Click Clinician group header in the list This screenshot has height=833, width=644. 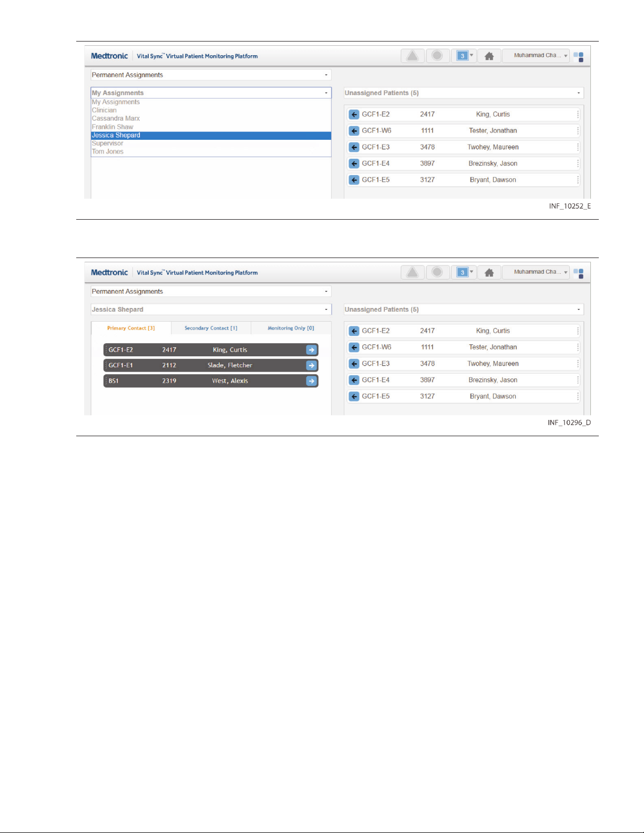211,110
